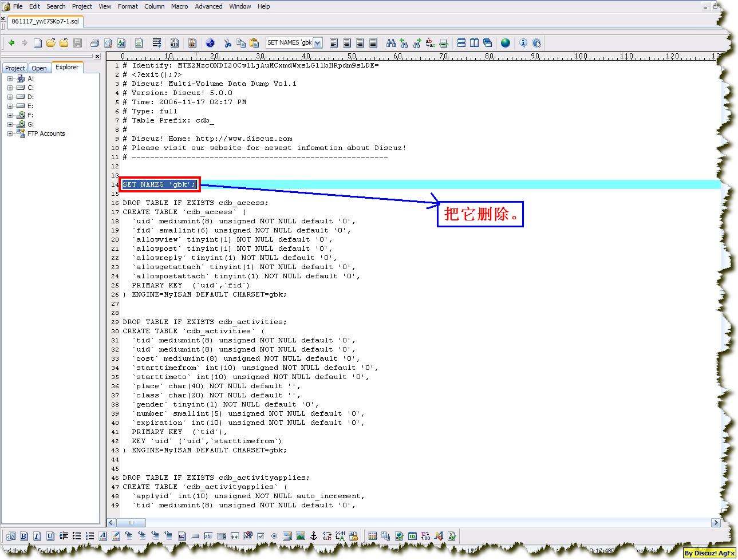The width and height of the screenshot is (738, 560).
Task: Expand the FTP Accounts node
Action: 10,133
